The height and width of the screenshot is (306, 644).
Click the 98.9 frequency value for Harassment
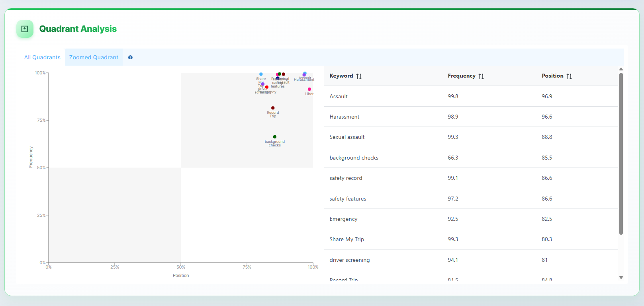pos(453,117)
